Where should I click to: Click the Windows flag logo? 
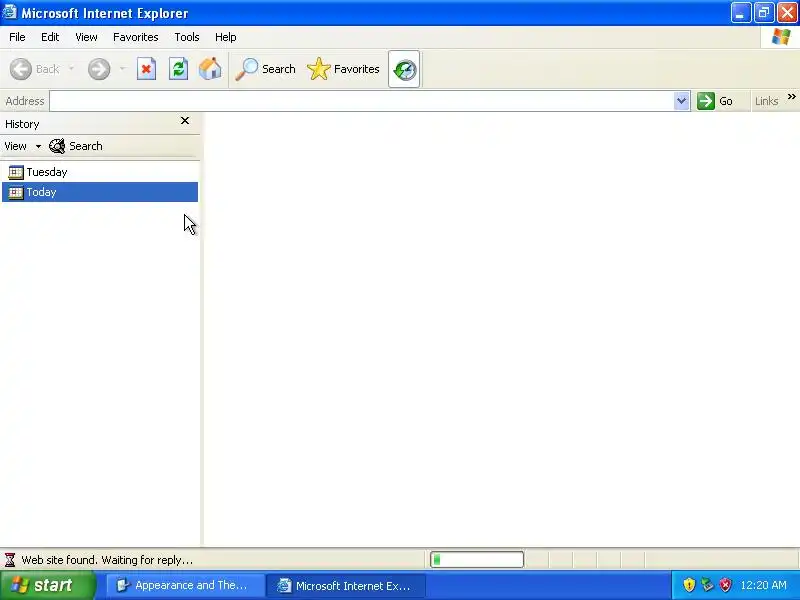[x=781, y=37]
